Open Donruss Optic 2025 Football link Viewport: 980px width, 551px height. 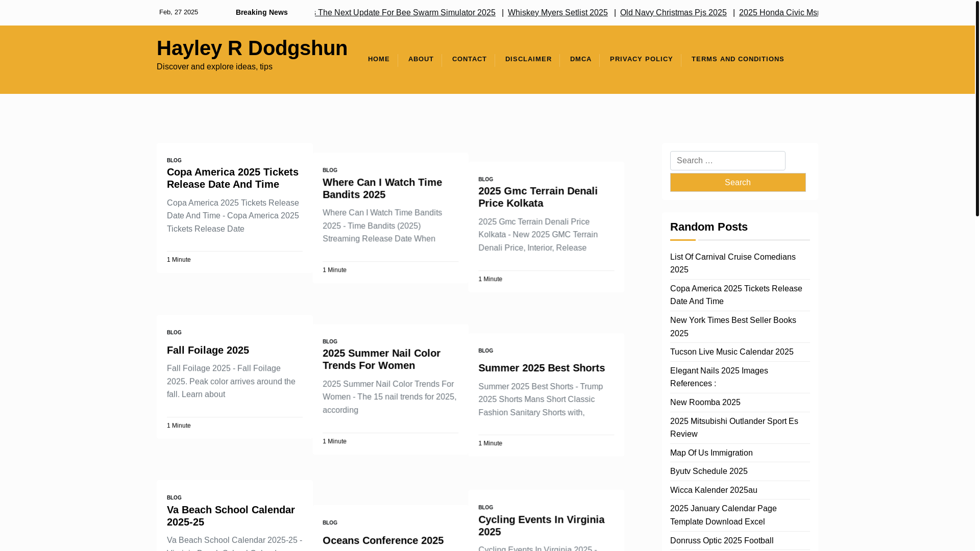click(721, 541)
